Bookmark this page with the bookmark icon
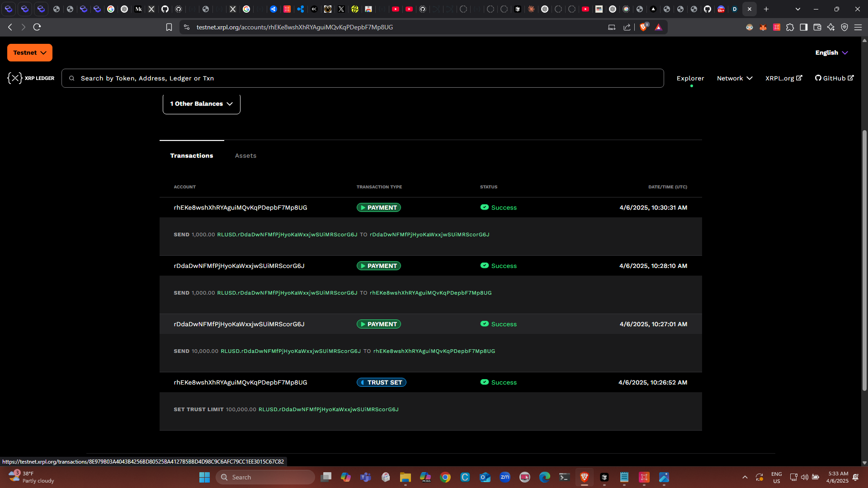The width and height of the screenshot is (868, 488). [169, 27]
